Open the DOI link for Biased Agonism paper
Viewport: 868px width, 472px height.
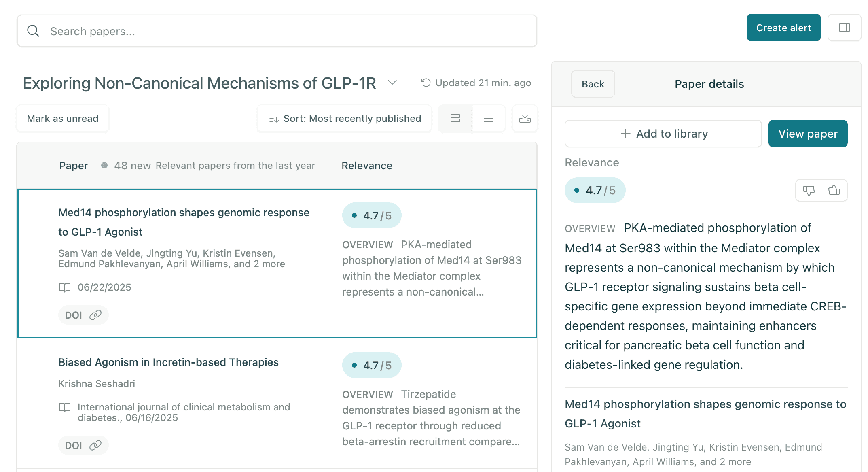coord(83,445)
